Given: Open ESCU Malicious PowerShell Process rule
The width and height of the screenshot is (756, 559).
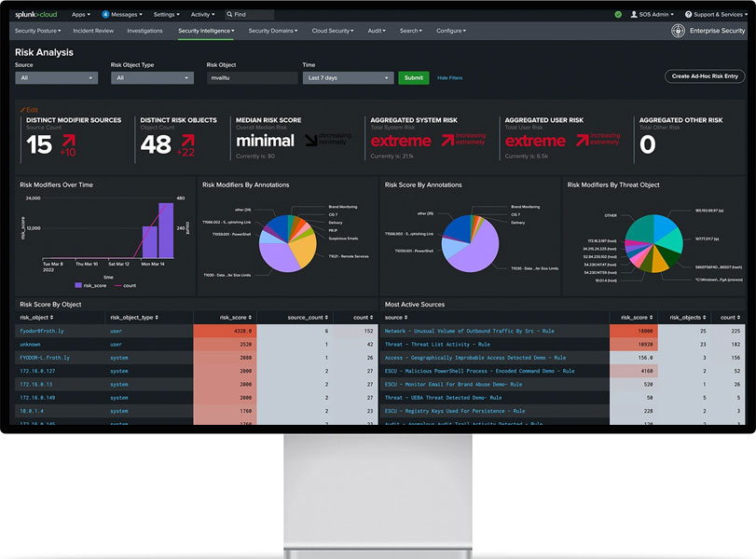Looking at the screenshot, I should coord(479,371).
